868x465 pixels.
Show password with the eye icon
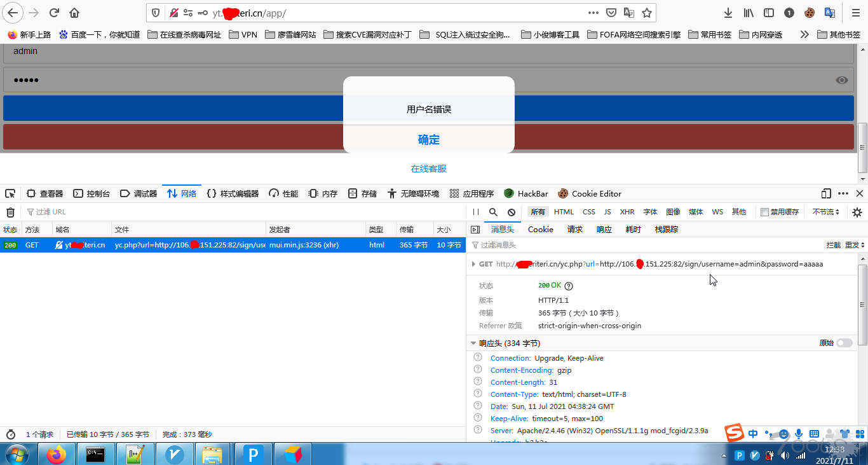coord(842,80)
